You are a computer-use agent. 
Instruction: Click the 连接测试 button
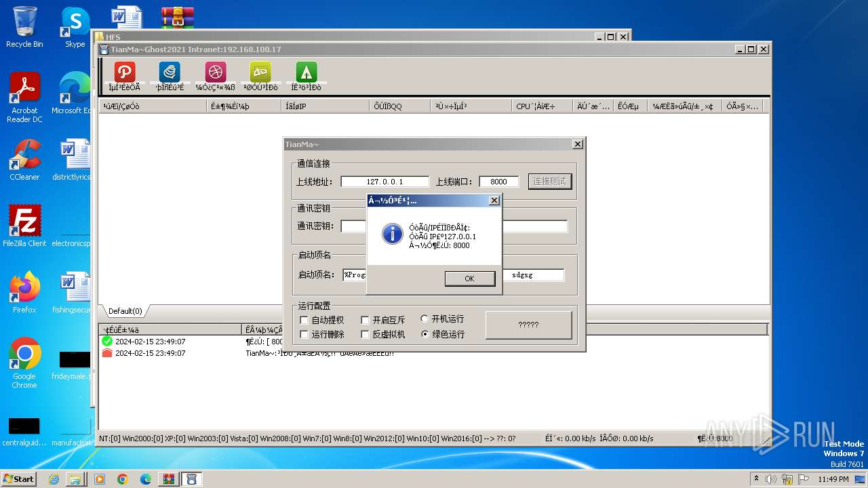(550, 182)
